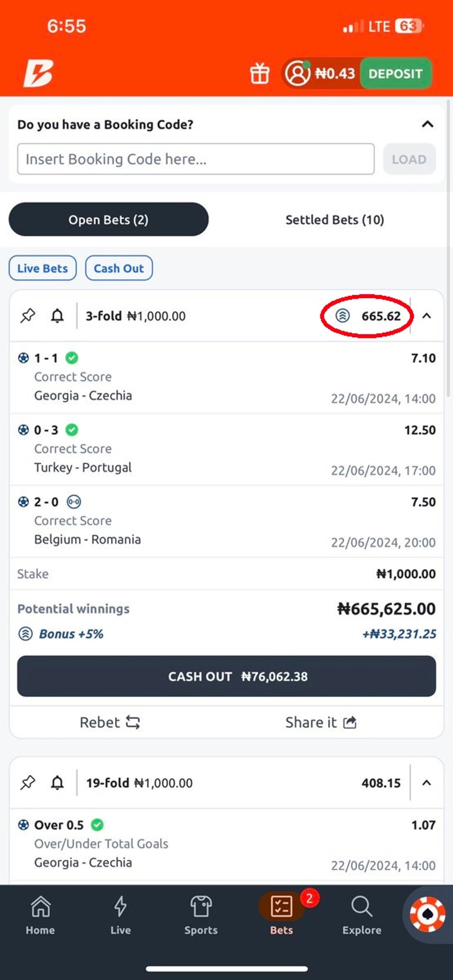This screenshot has height=980, width=453.
Task: Collapse the 19-fold bet details
Action: (427, 783)
